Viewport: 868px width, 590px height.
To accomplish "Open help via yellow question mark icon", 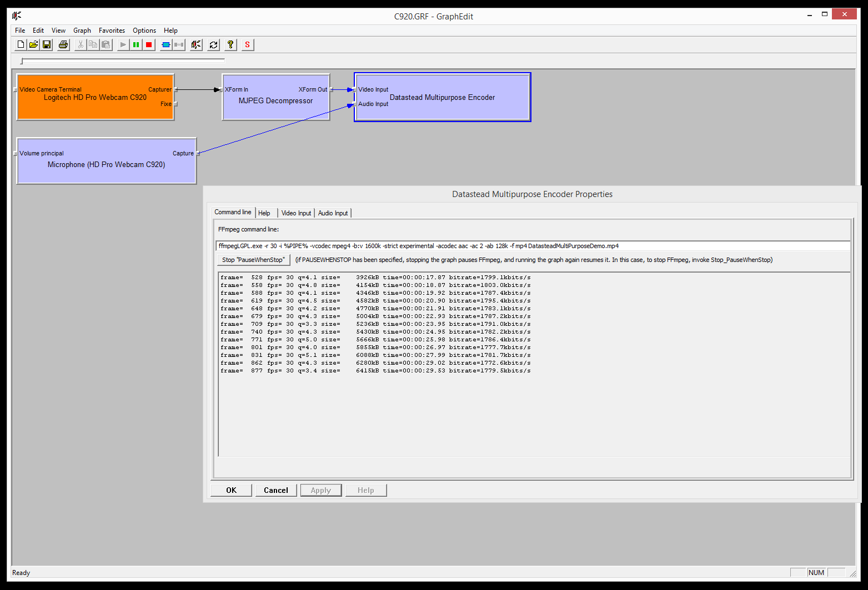I will (230, 45).
